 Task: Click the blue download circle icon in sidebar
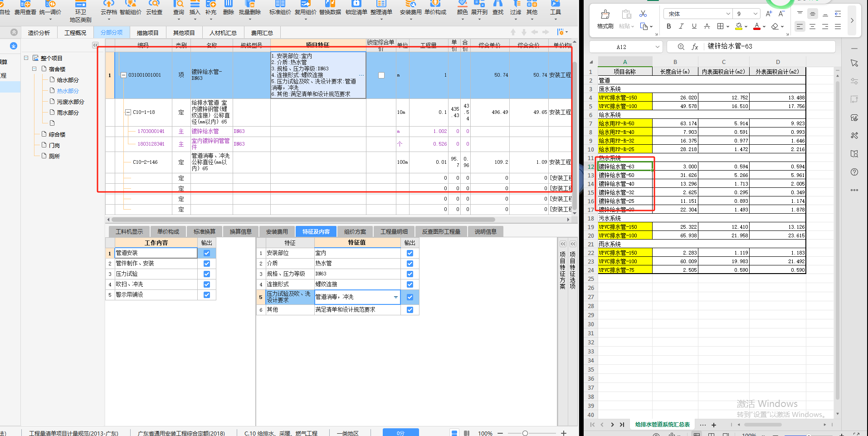coord(14,46)
